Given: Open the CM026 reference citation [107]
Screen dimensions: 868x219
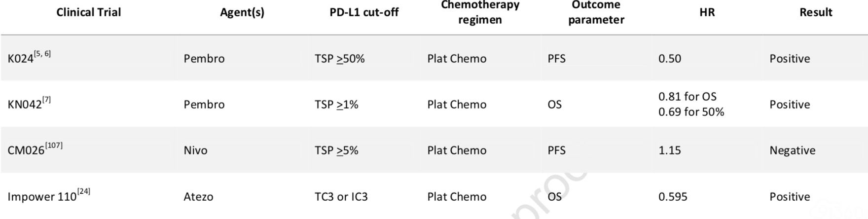Looking at the screenshot, I should 54,146.
